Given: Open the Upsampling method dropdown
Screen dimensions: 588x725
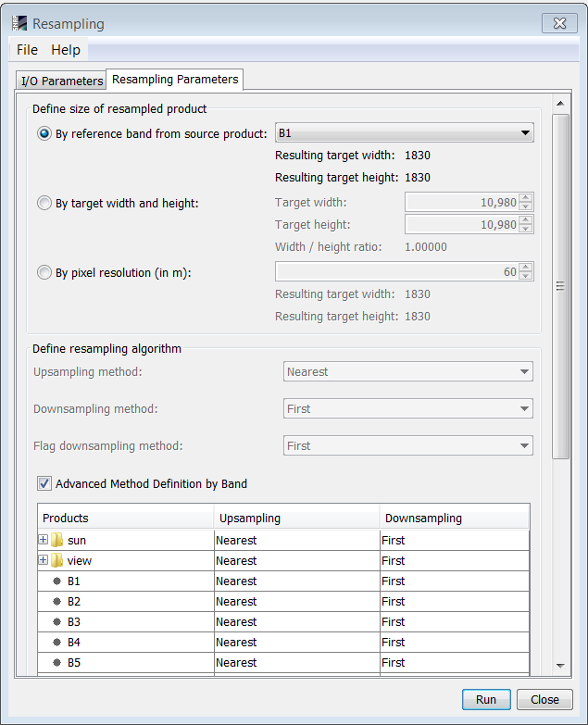Looking at the screenshot, I should (x=408, y=371).
